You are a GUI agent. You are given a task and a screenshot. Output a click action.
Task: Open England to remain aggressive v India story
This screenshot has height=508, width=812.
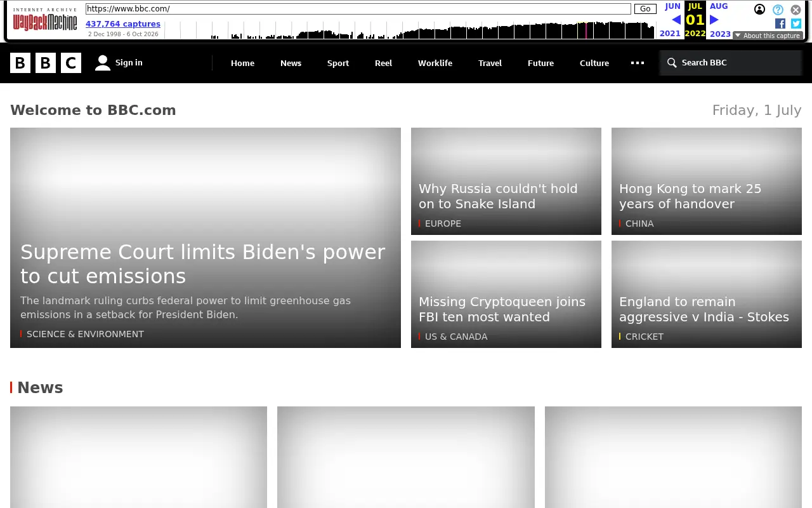point(704,309)
